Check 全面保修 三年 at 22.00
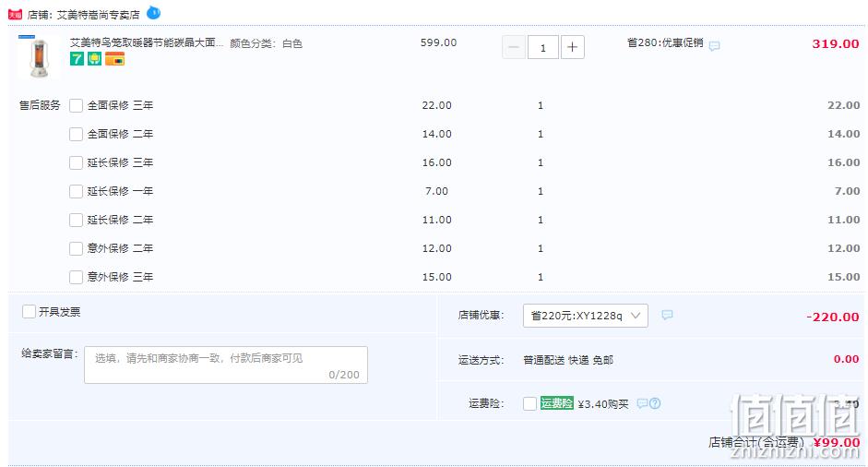The height and width of the screenshot is (467, 868). pyautogui.click(x=76, y=106)
